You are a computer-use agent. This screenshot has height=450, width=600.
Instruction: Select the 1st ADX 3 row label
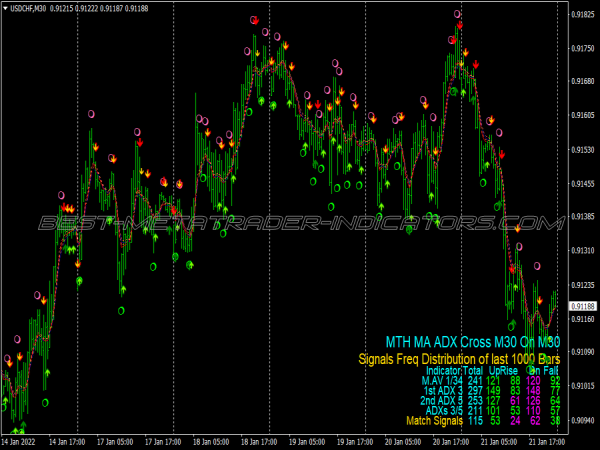point(443,391)
